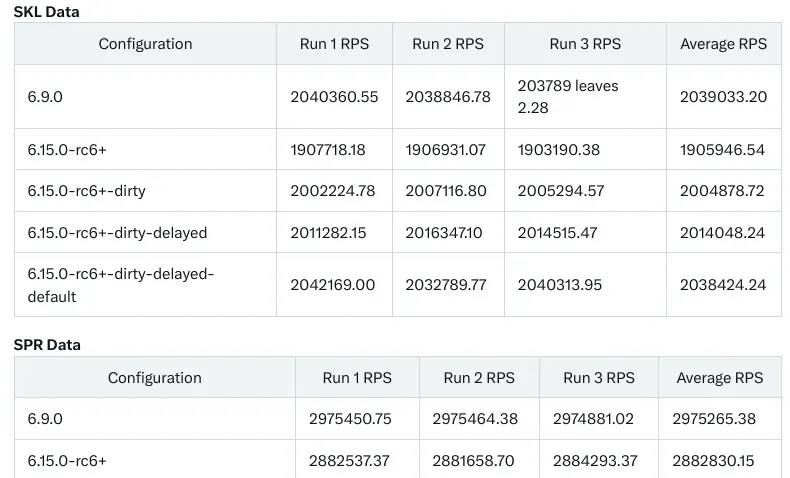The width and height of the screenshot is (790, 478).
Task: Click the 203789 leaves 2.28 cell
Action: [x=585, y=97]
